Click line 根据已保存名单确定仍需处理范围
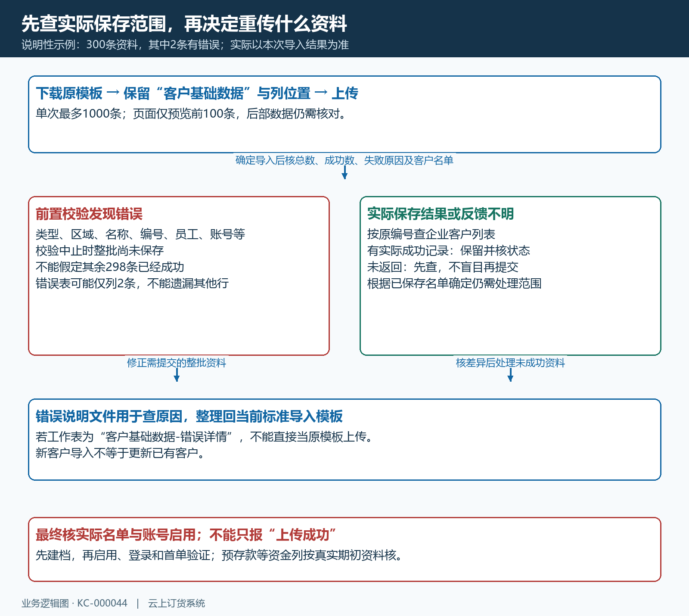689x616 pixels. 454,283
